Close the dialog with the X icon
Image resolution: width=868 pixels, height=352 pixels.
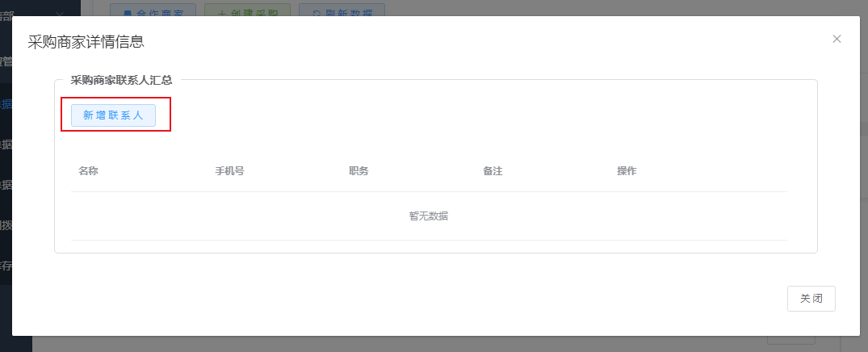point(837,39)
